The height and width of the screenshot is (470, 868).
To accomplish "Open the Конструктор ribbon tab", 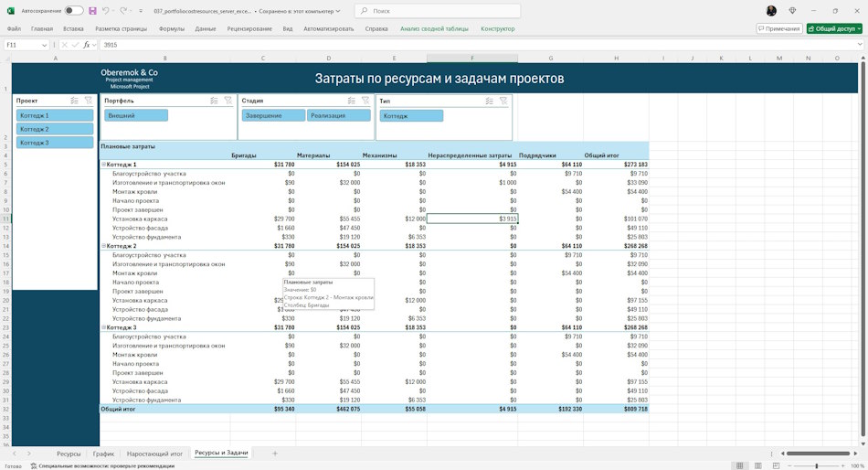I will pyautogui.click(x=498, y=29).
